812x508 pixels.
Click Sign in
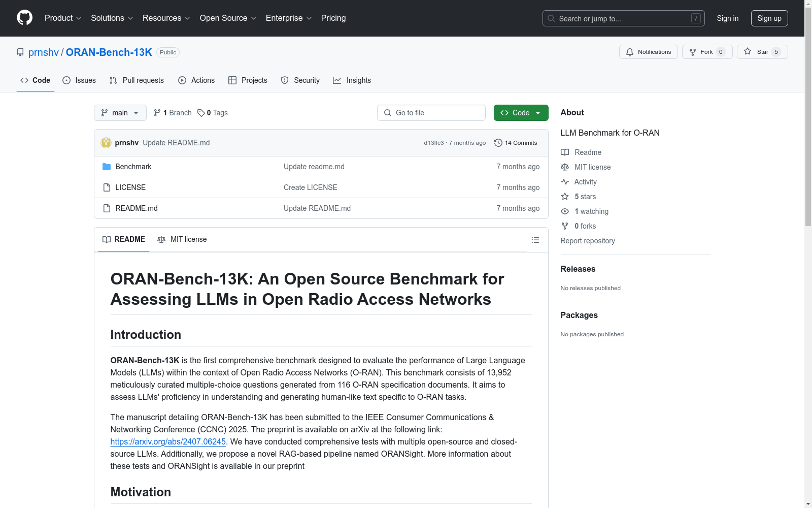point(728,18)
